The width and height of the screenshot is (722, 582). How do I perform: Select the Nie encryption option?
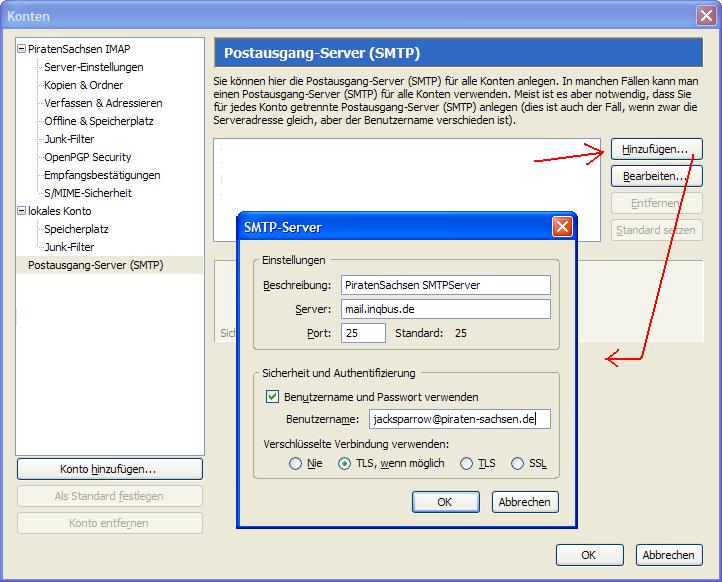point(295,464)
